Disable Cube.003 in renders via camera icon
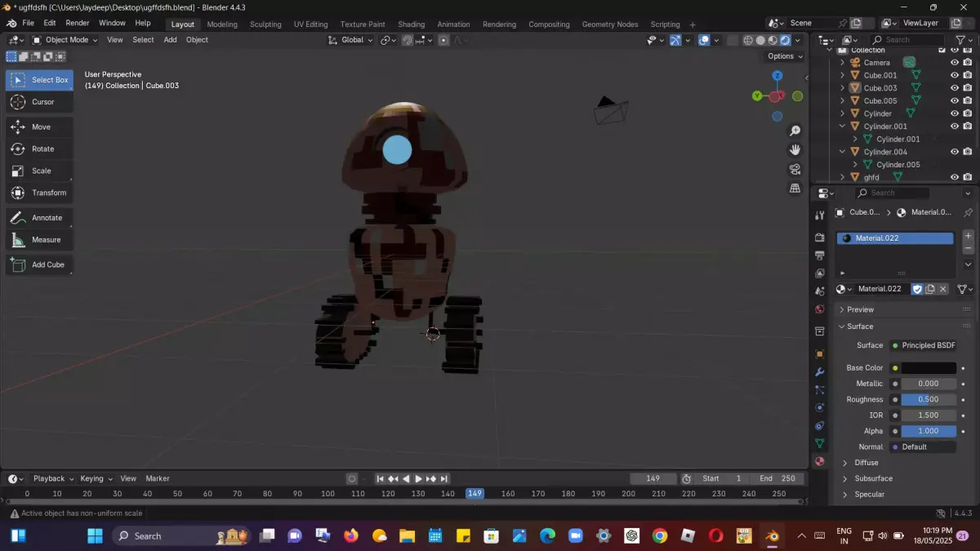The image size is (980, 551). point(968,87)
